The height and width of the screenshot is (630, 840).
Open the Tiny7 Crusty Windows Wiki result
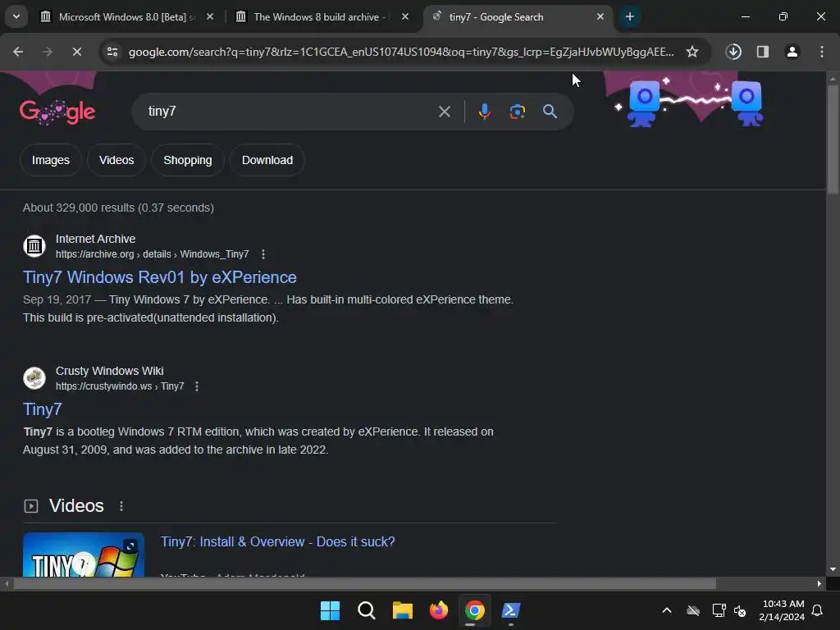point(43,409)
